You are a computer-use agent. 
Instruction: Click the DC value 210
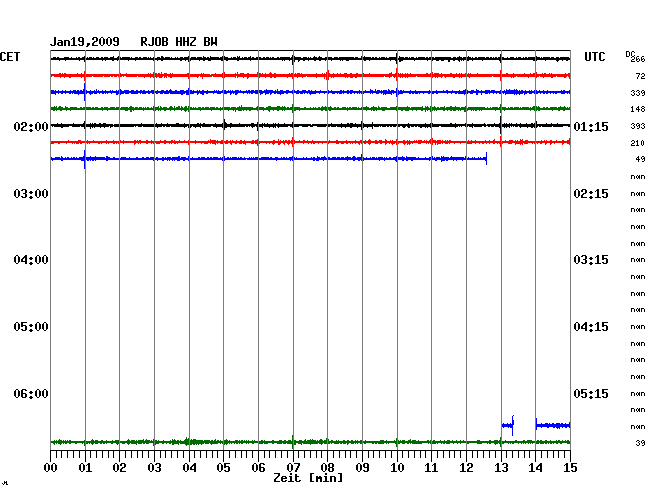tap(638, 143)
